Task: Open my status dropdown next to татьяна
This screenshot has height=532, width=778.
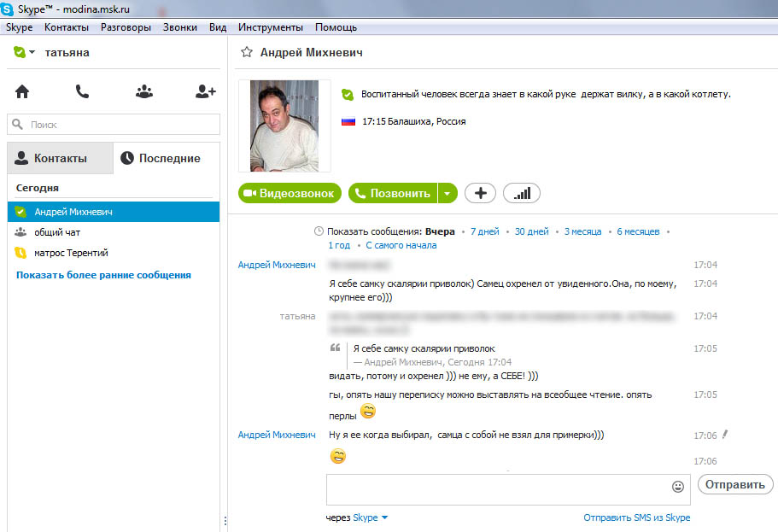Action: (32, 52)
